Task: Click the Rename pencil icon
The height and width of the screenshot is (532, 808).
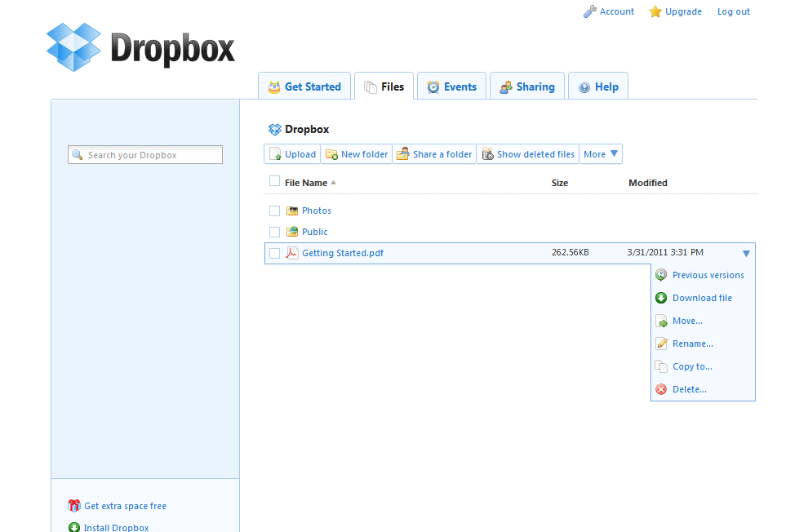Action: tap(661, 344)
